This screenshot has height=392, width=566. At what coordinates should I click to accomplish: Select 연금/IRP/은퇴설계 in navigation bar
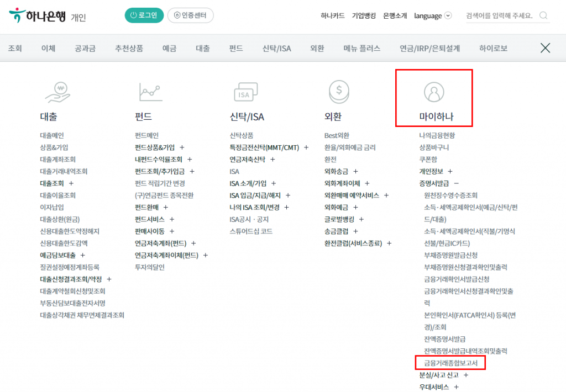429,49
